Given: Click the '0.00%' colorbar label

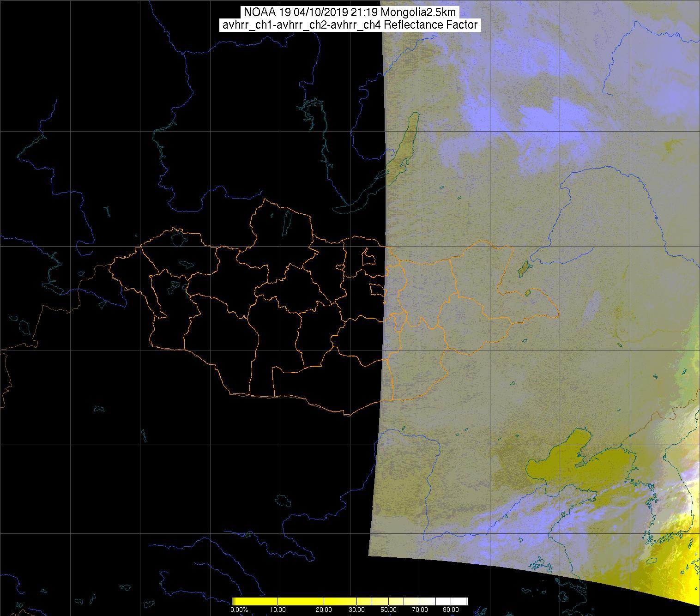Looking at the screenshot, I should pyautogui.click(x=239, y=610).
